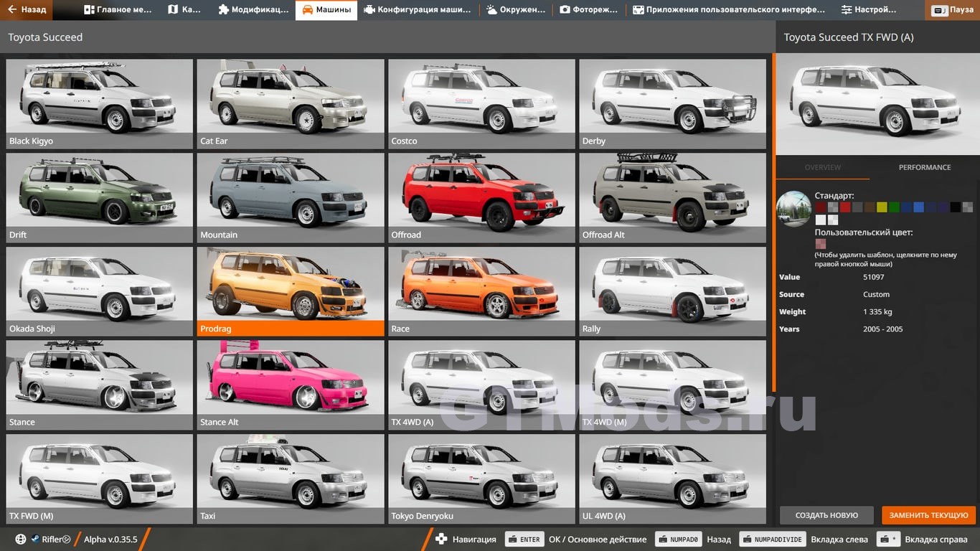The image size is (980, 551).
Task: Select the TX 4WD (A) configuration
Action: coord(481,385)
